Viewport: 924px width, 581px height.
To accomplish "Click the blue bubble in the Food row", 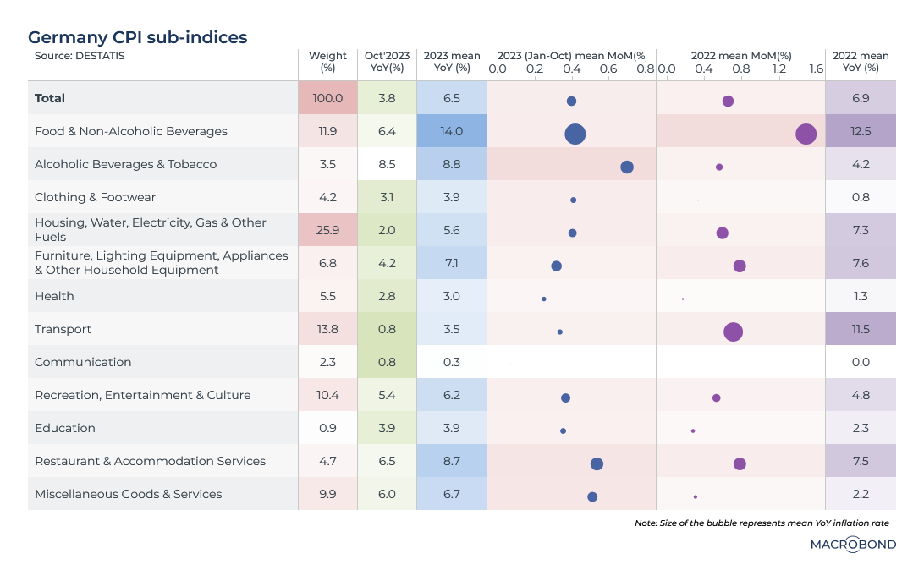I will tap(575, 134).
